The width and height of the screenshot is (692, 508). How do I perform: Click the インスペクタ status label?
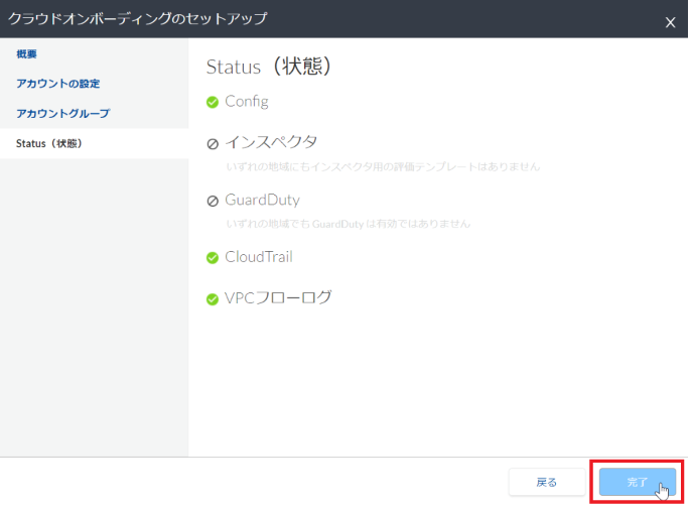click(271, 142)
